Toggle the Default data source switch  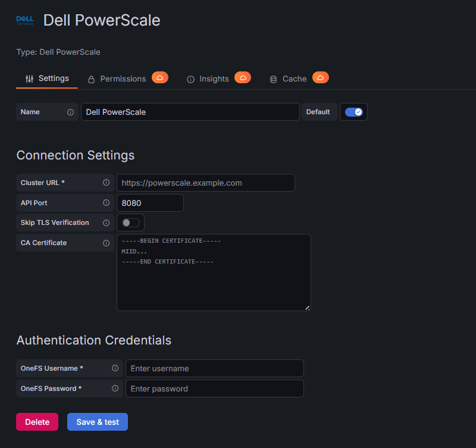353,112
